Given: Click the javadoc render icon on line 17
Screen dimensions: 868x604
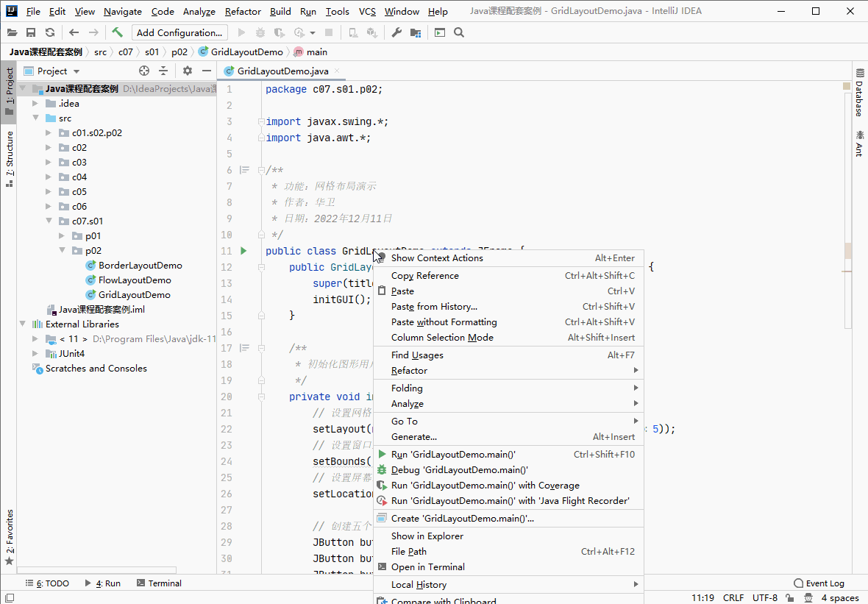Looking at the screenshot, I should tap(244, 348).
